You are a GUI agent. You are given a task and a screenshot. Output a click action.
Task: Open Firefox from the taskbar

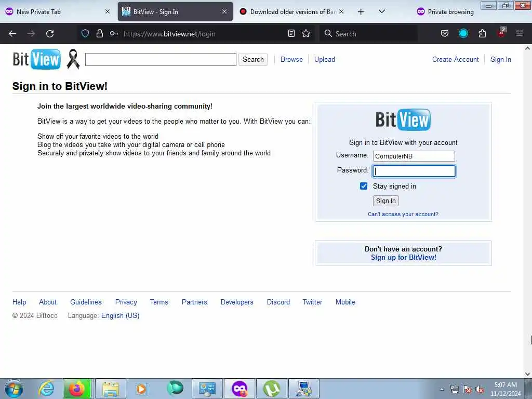77,389
